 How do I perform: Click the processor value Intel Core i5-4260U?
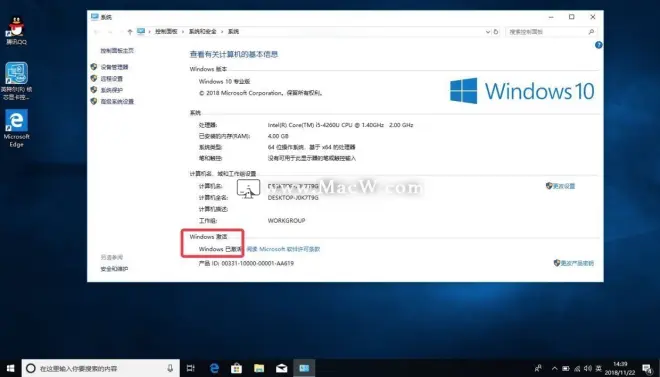point(340,125)
